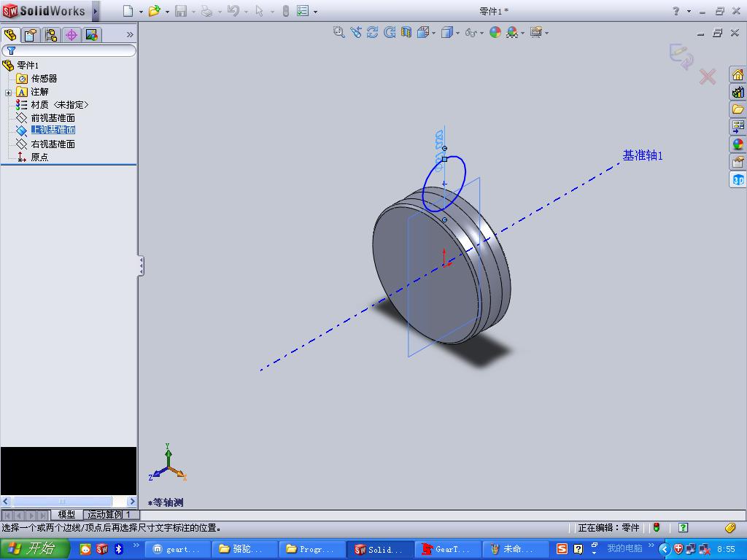
Task: Click the Select cursor tool icon
Action: (259, 11)
